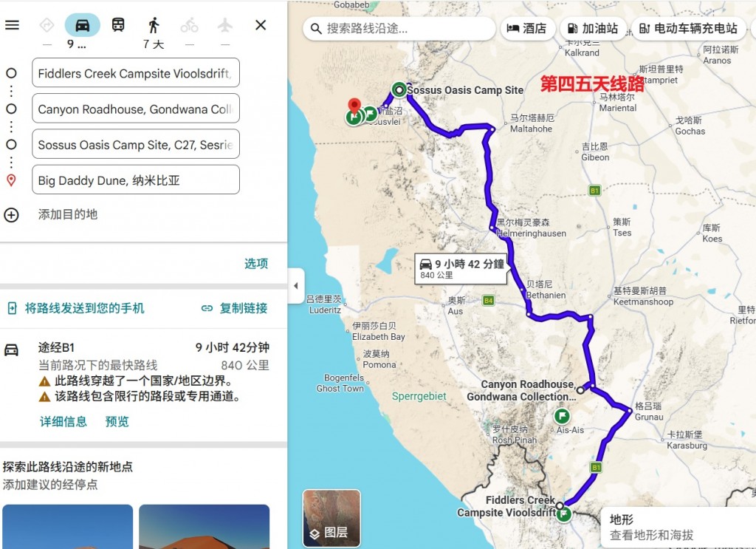Send route to phone link
756x549 pixels.
point(76,308)
